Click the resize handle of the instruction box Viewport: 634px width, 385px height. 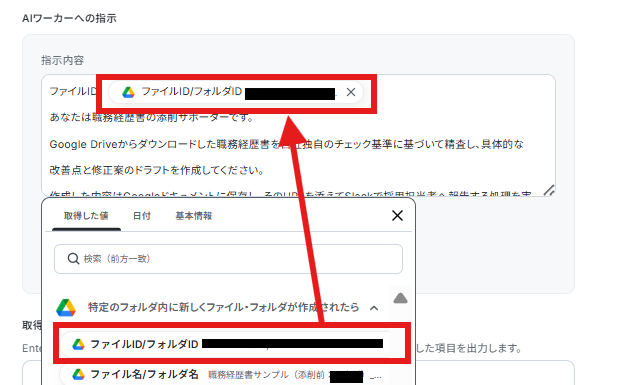click(549, 190)
